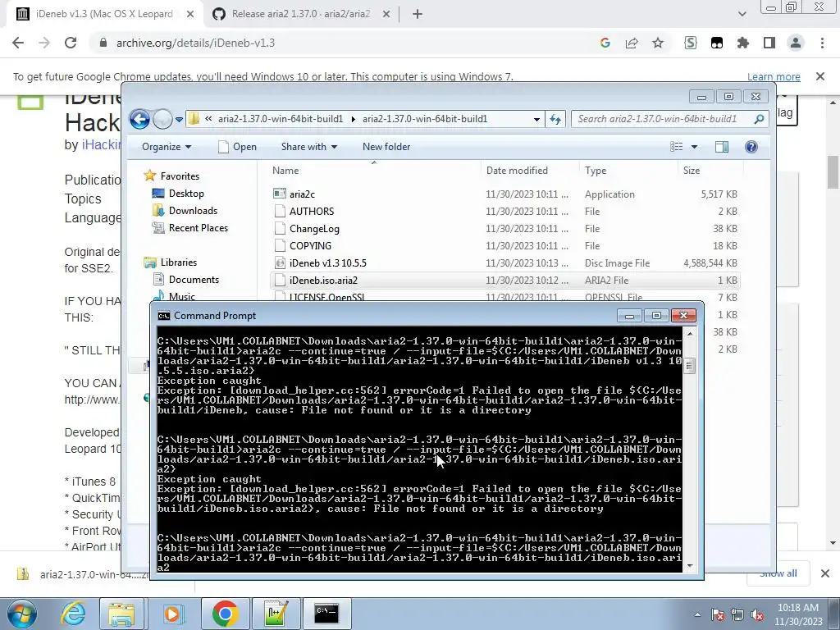Toggle the preview pane icon
840x630 pixels.
(x=722, y=147)
